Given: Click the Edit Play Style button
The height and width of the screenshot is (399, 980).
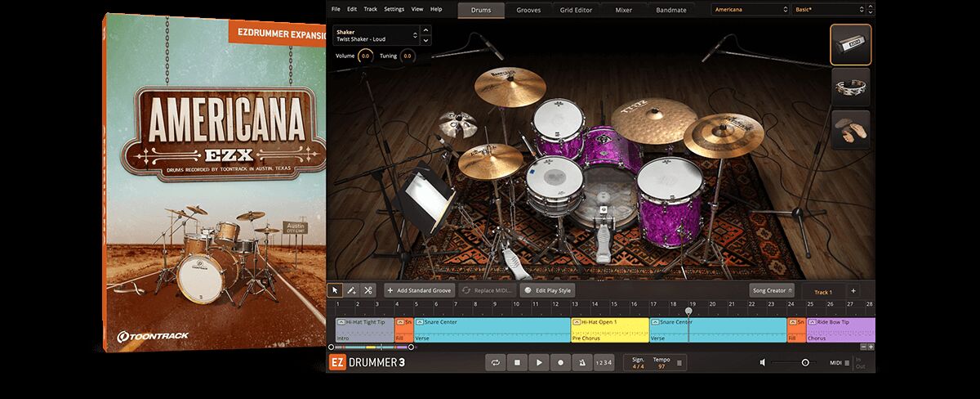Looking at the screenshot, I should click(548, 290).
